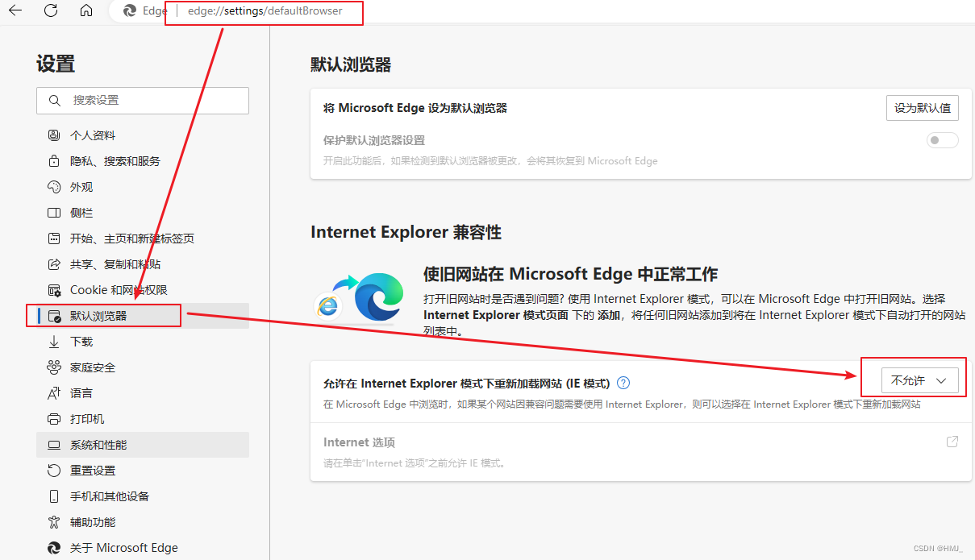
Task: Open 隐私、搜索和服务 settings page
Action: [x=143, y=161]
